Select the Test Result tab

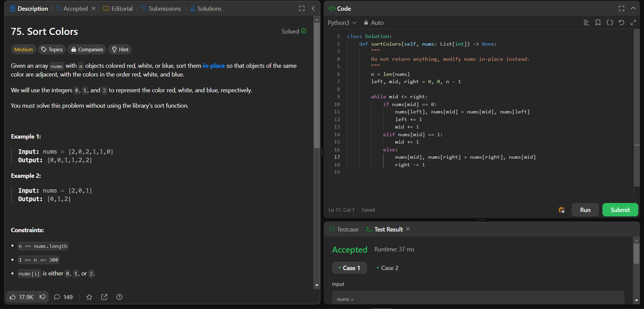coord(384,229)
